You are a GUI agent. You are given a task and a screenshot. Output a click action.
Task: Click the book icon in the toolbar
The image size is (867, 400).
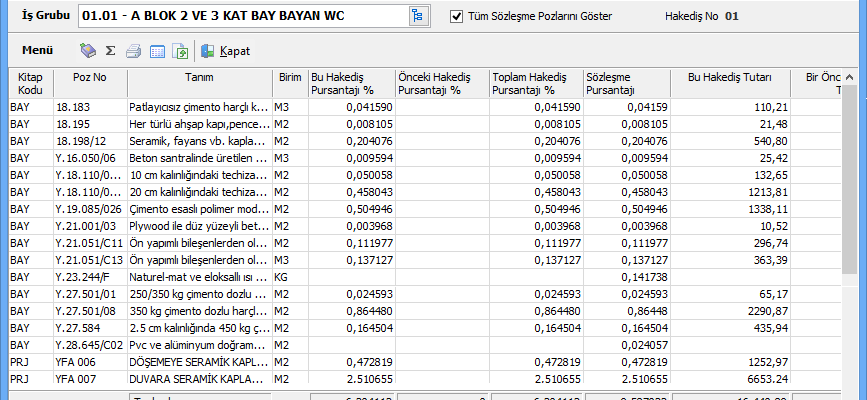88,51
